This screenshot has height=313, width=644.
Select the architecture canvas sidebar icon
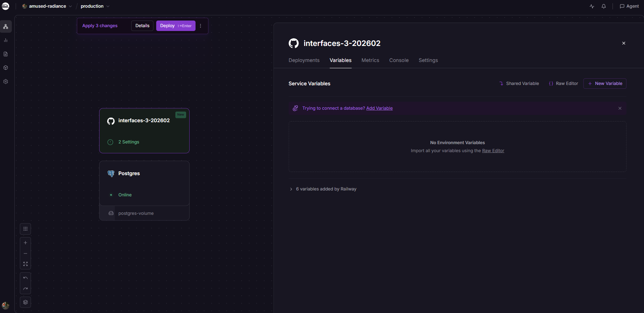(6, 26)
